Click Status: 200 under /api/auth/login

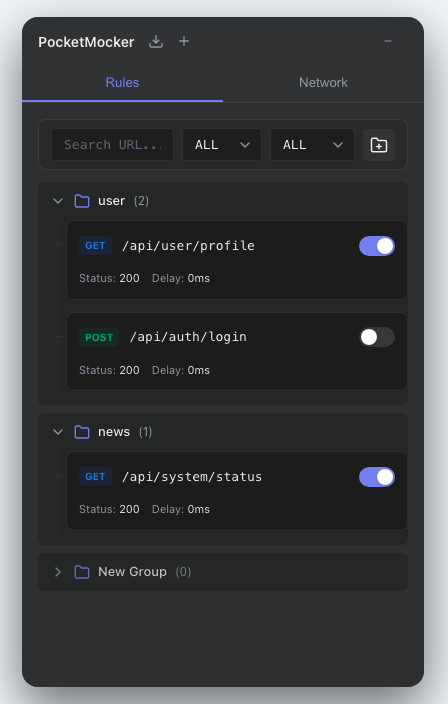coord(109,370)
